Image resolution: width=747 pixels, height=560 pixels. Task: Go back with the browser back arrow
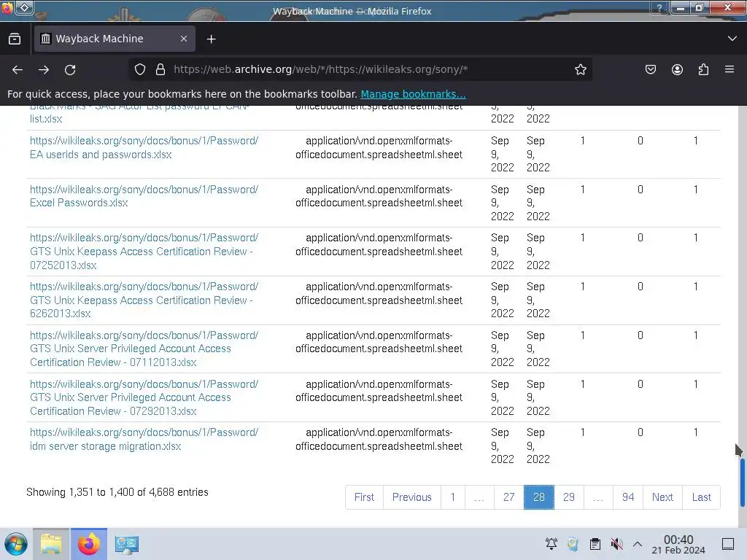point(18,69)
